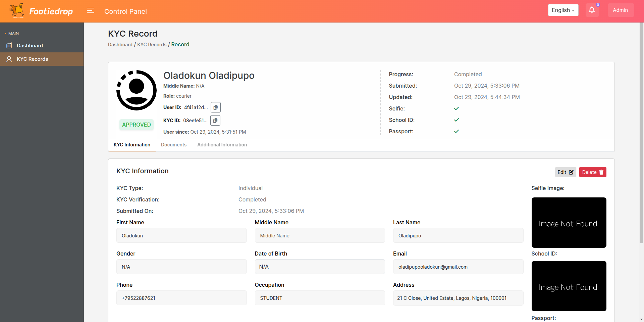The image size is (644, 322).
Task: Copy the User ID
Action: point(216,107)
